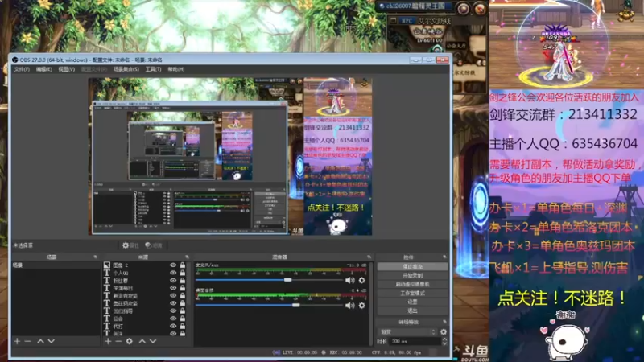Click the 工作室模式 studio mode button

(x=412, y=293)
